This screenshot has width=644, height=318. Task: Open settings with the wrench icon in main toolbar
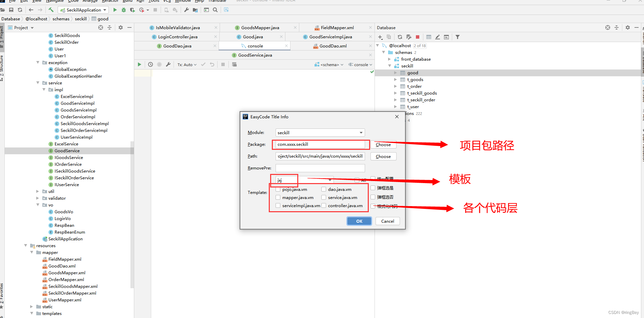tap(186, 10)
